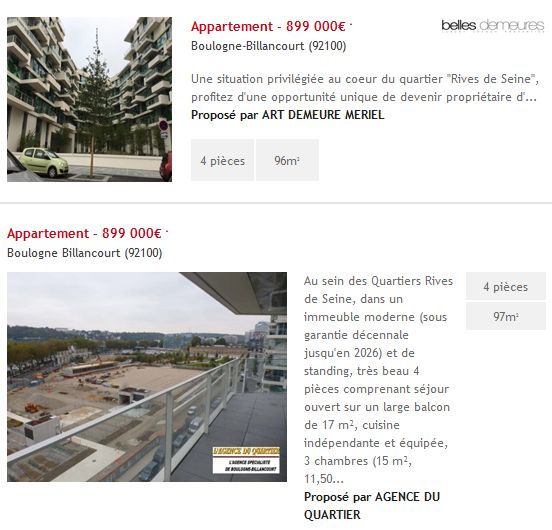Image resolution: width=552 pixels, height=530 pixels.
Task: Read the 'Au sein des Quartiers Rives' description
Action: point(378,380)
